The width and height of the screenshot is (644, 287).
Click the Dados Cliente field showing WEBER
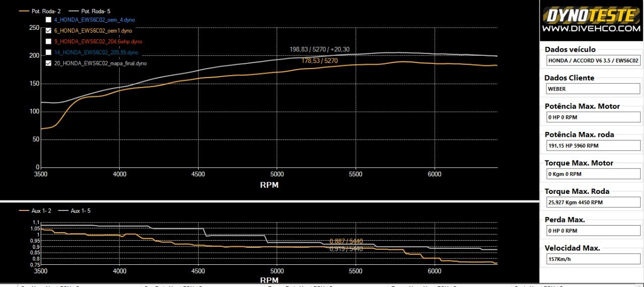[x=593, y=89]
